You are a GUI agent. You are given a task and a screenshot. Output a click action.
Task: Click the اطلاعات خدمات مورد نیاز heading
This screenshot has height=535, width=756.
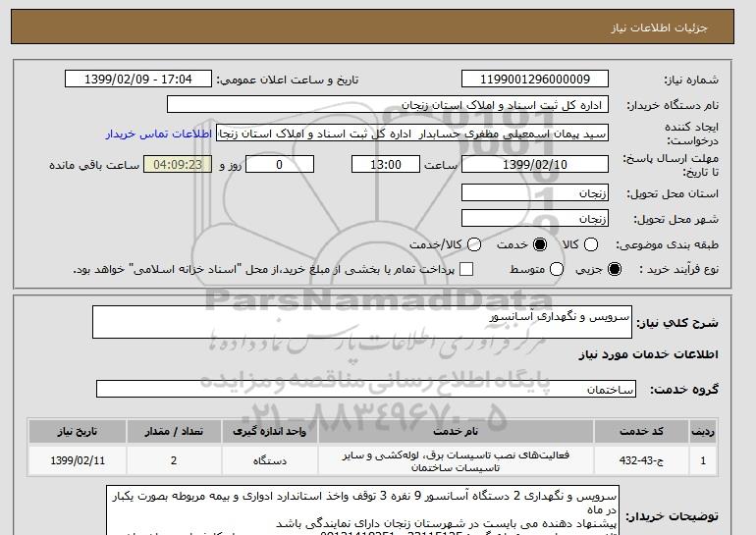(648, 354)
